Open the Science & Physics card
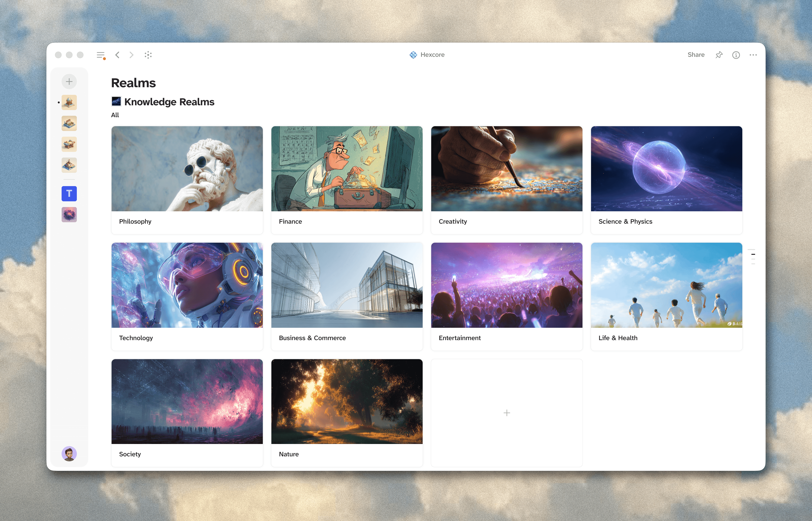 click(666, 180)
